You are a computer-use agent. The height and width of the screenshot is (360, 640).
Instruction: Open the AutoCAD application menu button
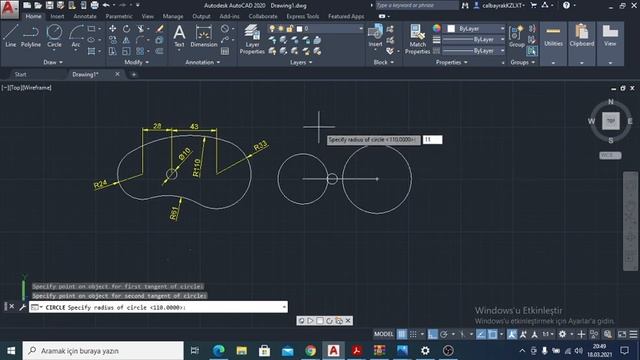(x=9, y=9)
